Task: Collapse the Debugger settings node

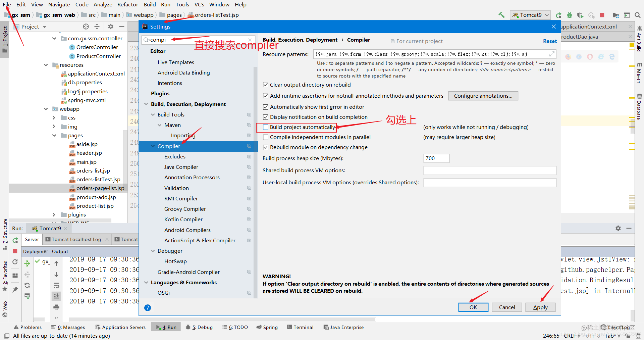Action: 153,251
